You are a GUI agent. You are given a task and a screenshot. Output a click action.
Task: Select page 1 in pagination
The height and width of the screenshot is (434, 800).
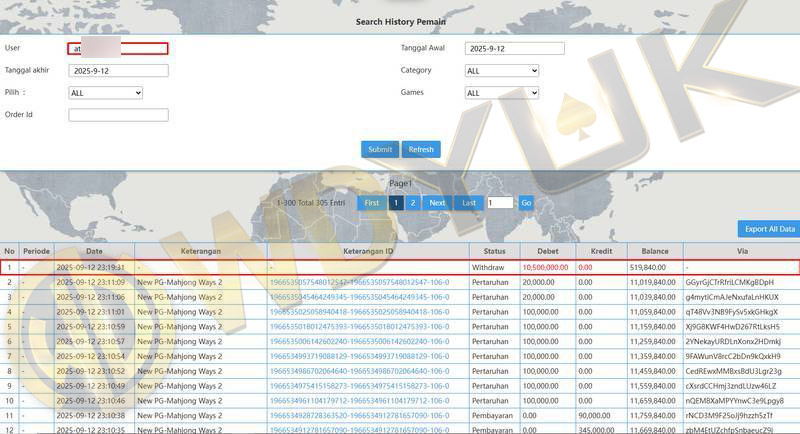(396, 202)
